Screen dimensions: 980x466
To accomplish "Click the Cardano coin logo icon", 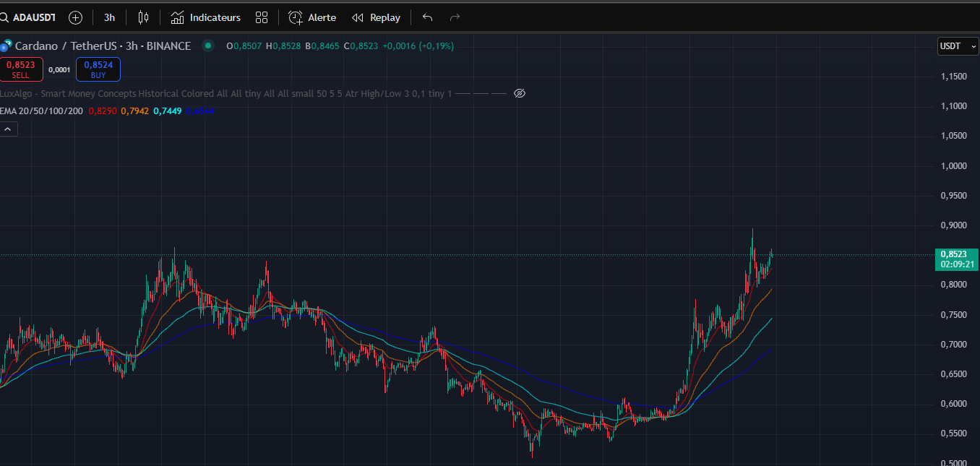I will (x=5, y=46).
